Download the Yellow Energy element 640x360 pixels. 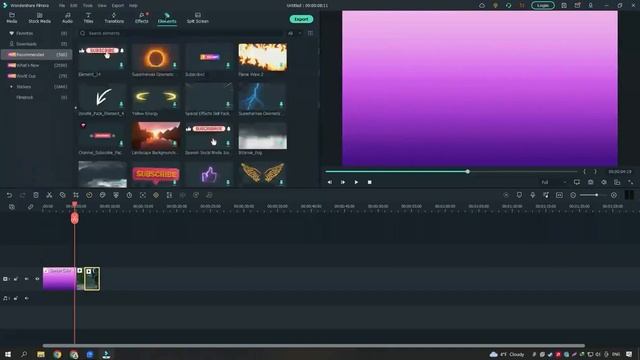174,104
